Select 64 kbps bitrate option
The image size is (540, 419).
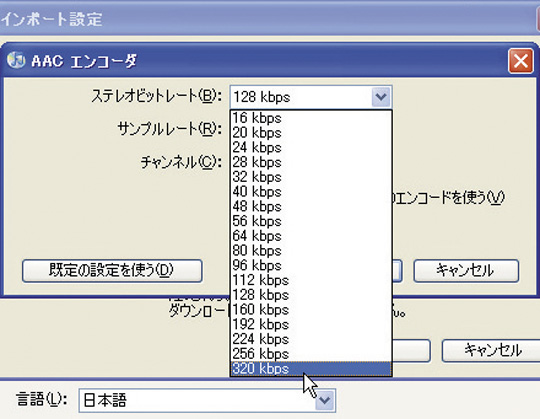(x=311, y=236)
